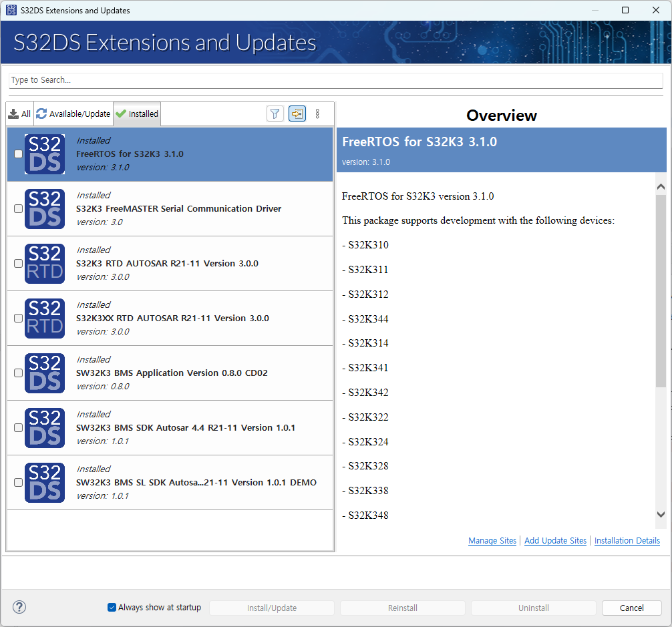Click the S32 RTD icon on S32K3XX RTD entry
The height and width of the screenshot is (627, 672).
pyautogui.click(x=44, y=318)
